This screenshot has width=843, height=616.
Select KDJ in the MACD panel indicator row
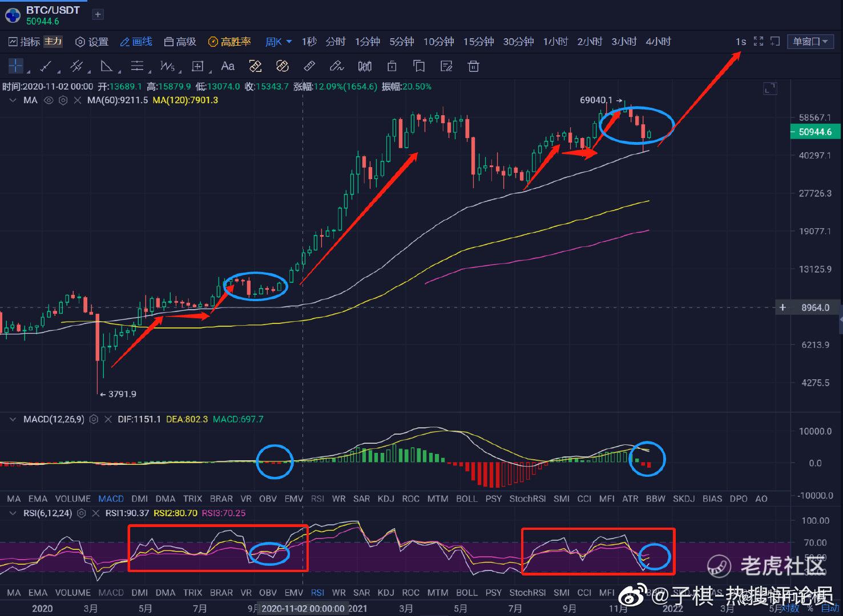tap(386, 499)
